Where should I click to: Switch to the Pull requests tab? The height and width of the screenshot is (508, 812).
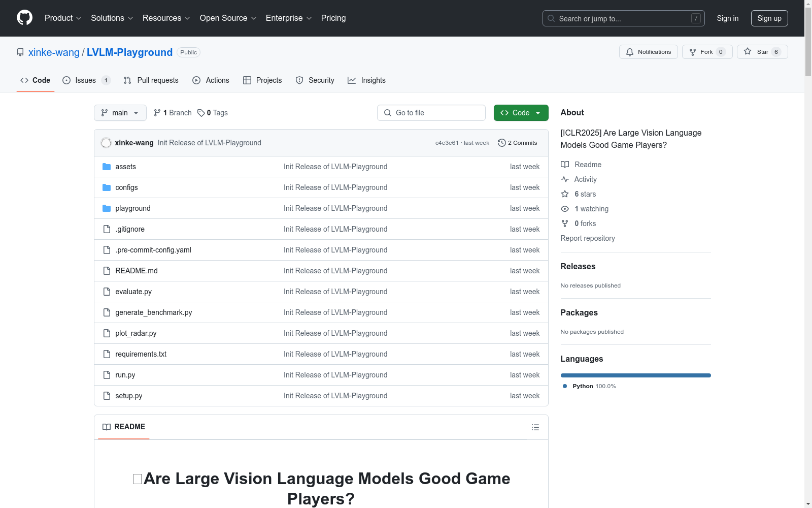pos(151,80)
